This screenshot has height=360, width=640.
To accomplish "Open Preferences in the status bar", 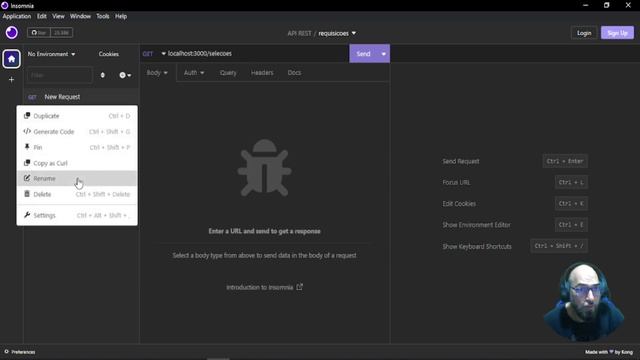I will (x=20, y=352).
